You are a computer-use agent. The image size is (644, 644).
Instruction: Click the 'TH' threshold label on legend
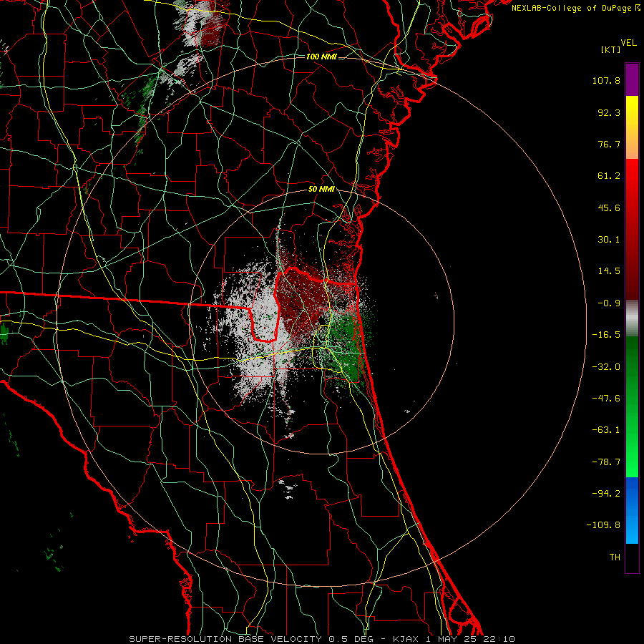(x=615, y=557)
